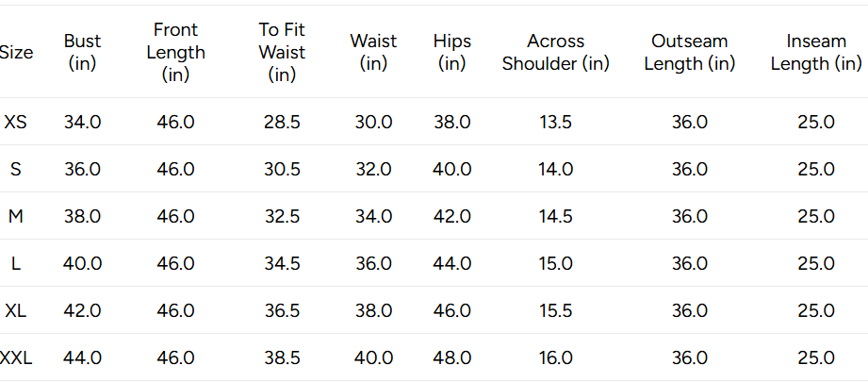Viewport: 868px width, 382px height.
Task: Click the 30.0 waist value for XS
Action: click(x=373, y=123)
